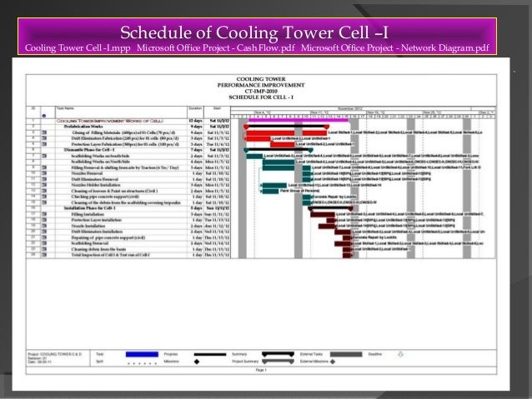This screenshot has height=399, width=532.
Task: Click the SCHEDULE FOR CELL - I heading
Action: [261, 97]
